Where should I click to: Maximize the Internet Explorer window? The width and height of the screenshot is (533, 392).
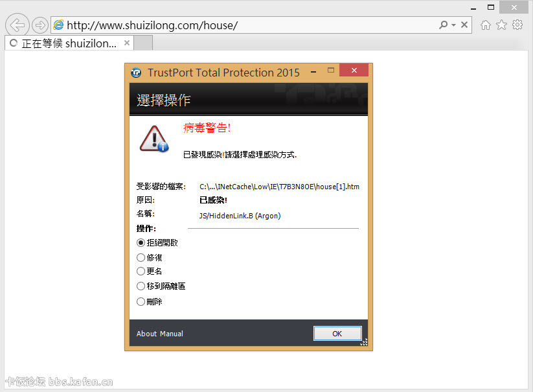click(491, 7)
